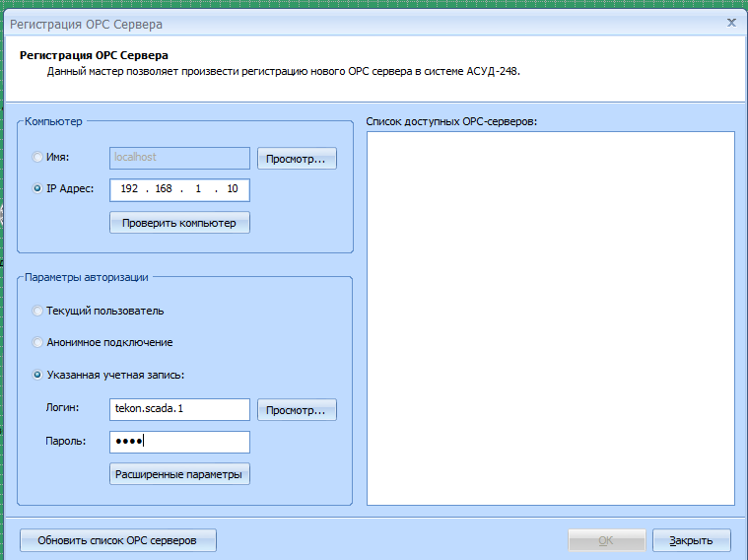
Task: Select 'Текущий пользователь' authorization option
Action: pos(38,311)
